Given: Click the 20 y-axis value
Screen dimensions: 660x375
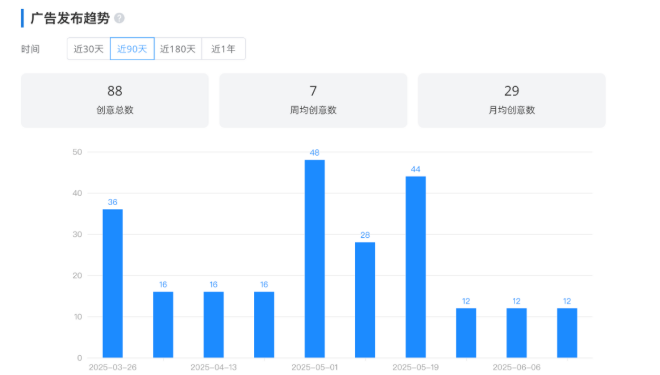Looking at the screenshot, I should pyautogui.click(x=77, y=276).
